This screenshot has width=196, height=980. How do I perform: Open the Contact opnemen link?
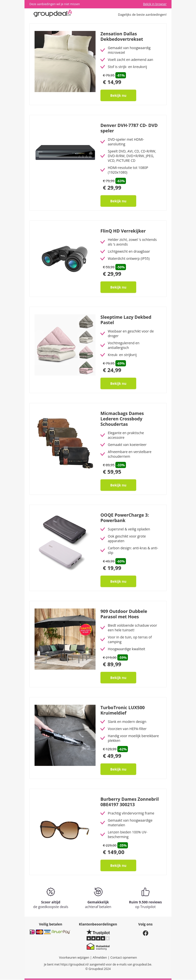[123, 958]
